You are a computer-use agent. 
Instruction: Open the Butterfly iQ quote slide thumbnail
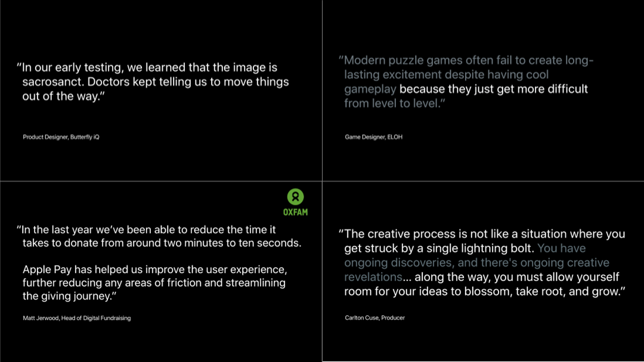pyautogui.click(x=161, y=91)
